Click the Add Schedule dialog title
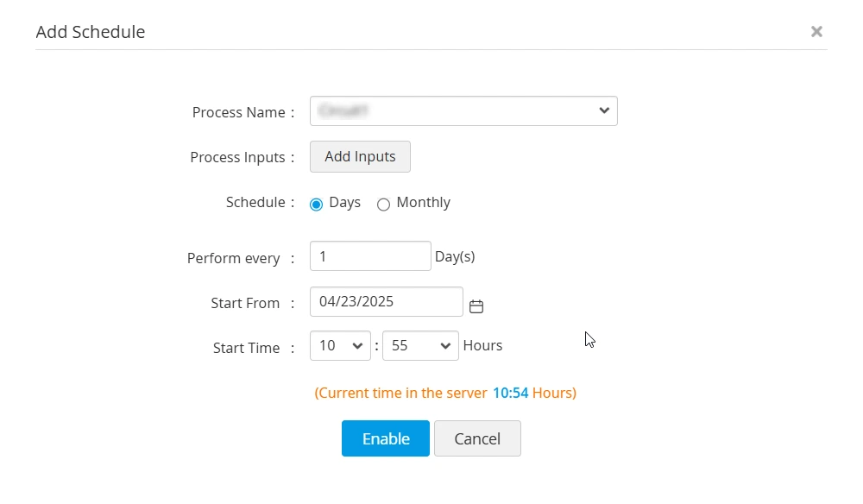The width and height of the screenshot is (863, 504). click(x=90, y=32)
